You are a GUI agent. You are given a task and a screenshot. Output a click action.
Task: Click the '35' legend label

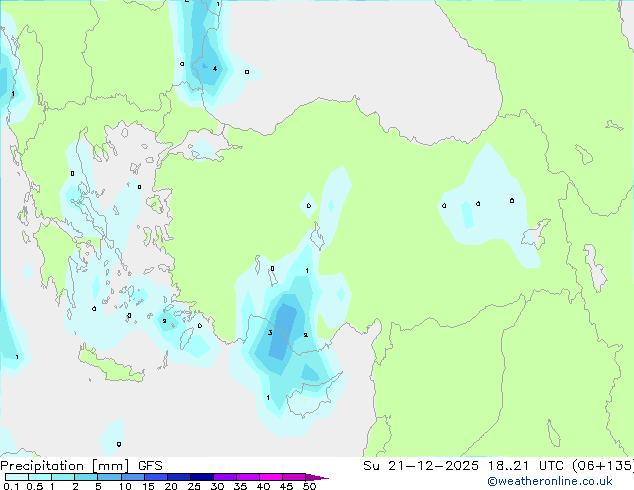click(x=240, y=486)
